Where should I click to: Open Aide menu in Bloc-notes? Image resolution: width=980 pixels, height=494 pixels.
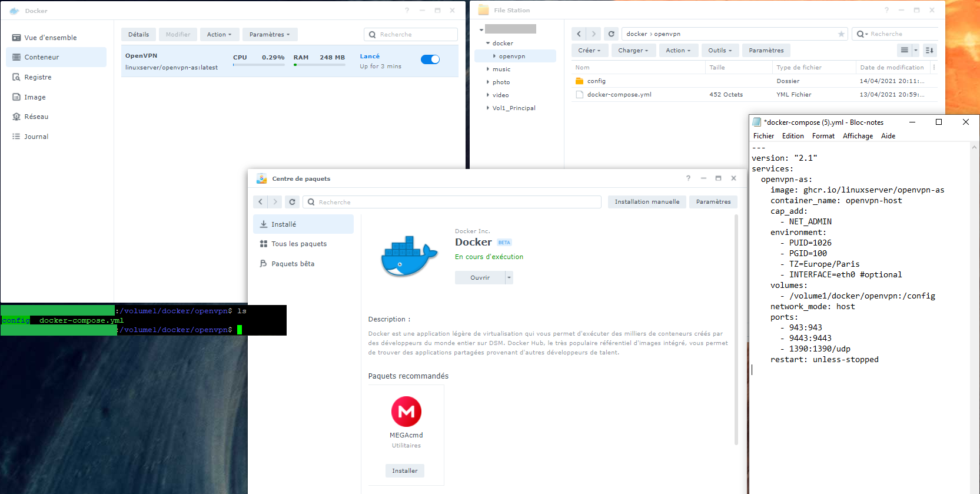[x=888, y=136]
